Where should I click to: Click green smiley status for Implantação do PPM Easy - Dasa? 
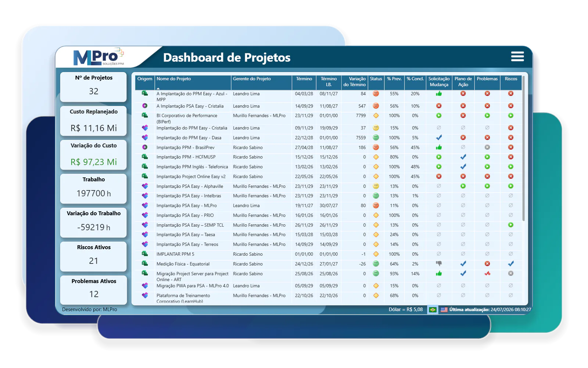(376, 138)
